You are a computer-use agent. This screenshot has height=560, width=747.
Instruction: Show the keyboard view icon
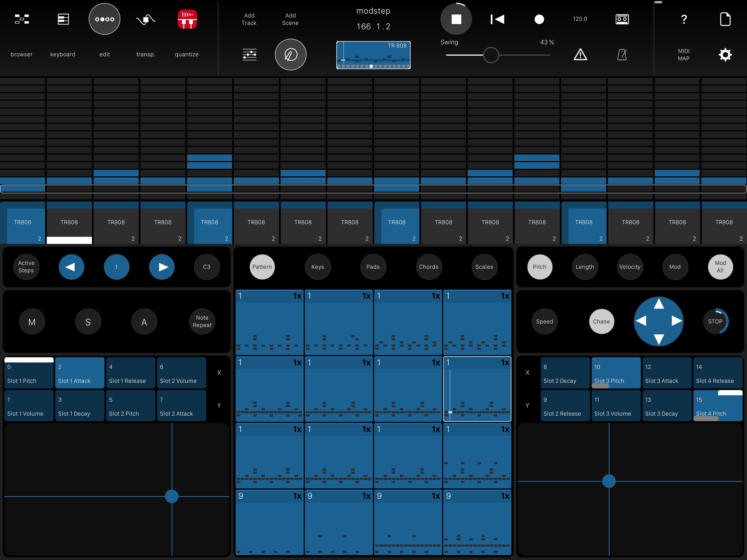pos(63,19)
